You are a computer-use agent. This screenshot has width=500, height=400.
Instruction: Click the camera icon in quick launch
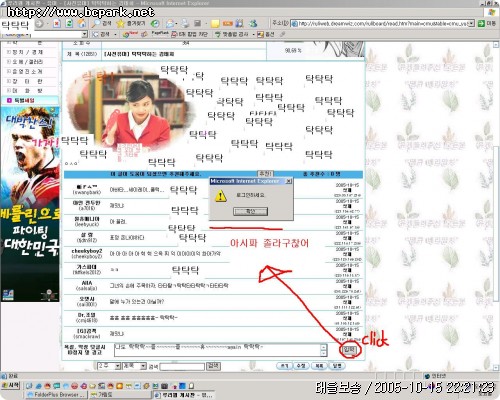click(x=164, y=386)
